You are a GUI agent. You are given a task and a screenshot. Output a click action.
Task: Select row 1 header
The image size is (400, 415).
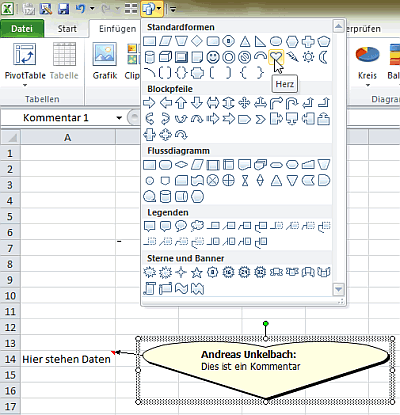pos(10,153)
